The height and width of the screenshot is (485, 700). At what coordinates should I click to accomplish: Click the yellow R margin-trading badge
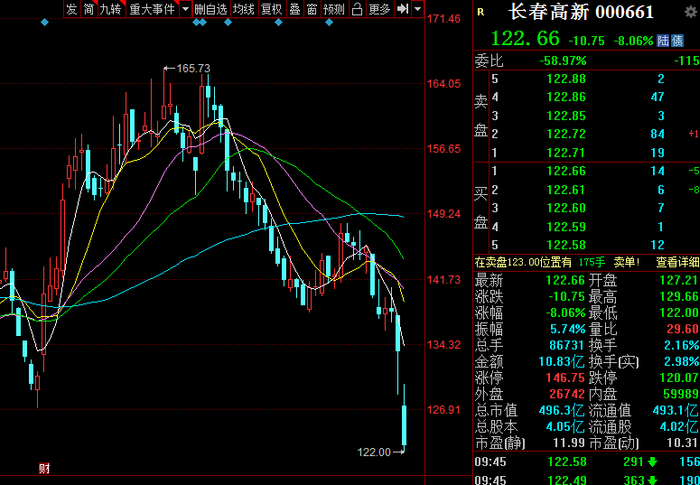(480, 12)
